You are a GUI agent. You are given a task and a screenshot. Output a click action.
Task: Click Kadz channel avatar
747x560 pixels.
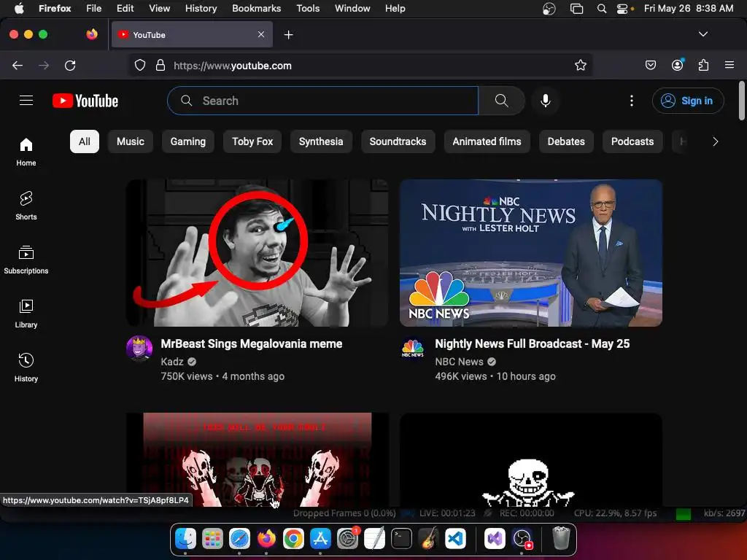139,349
